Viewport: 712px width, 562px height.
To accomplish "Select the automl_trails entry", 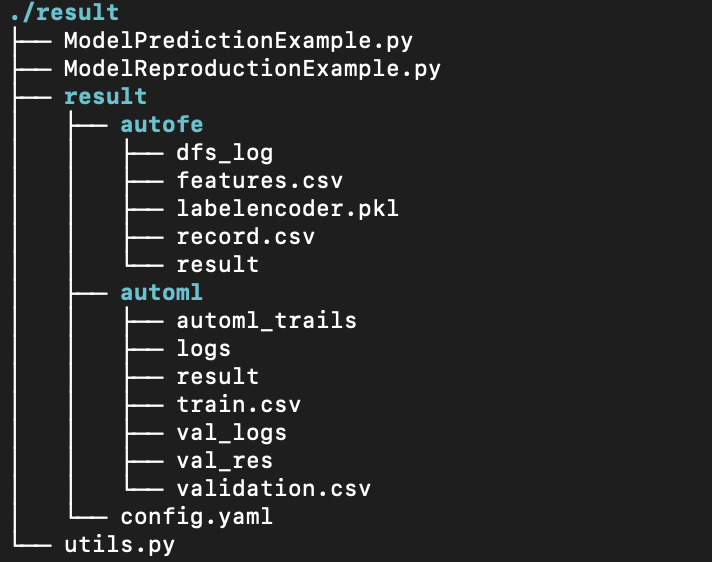I will tap(266, 321).
